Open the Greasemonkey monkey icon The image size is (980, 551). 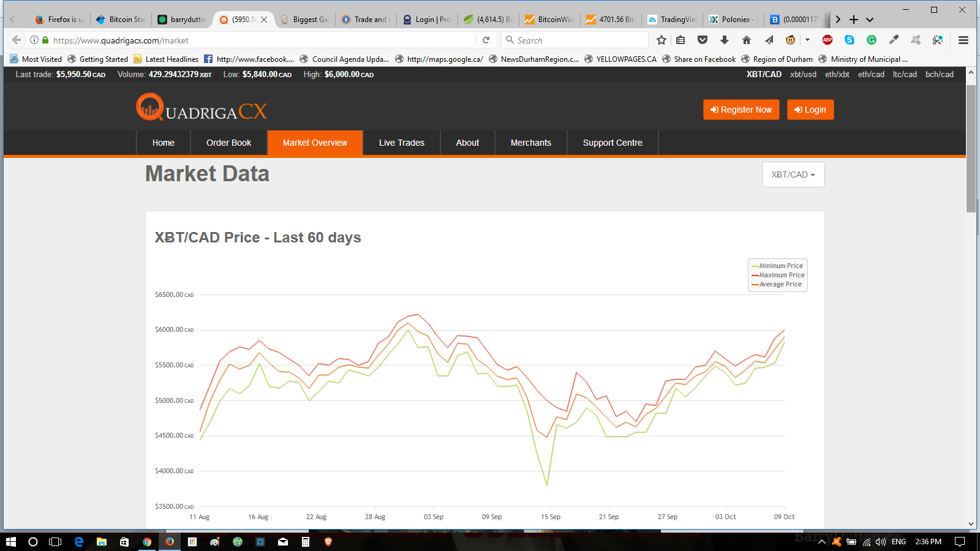pos(791,40)
